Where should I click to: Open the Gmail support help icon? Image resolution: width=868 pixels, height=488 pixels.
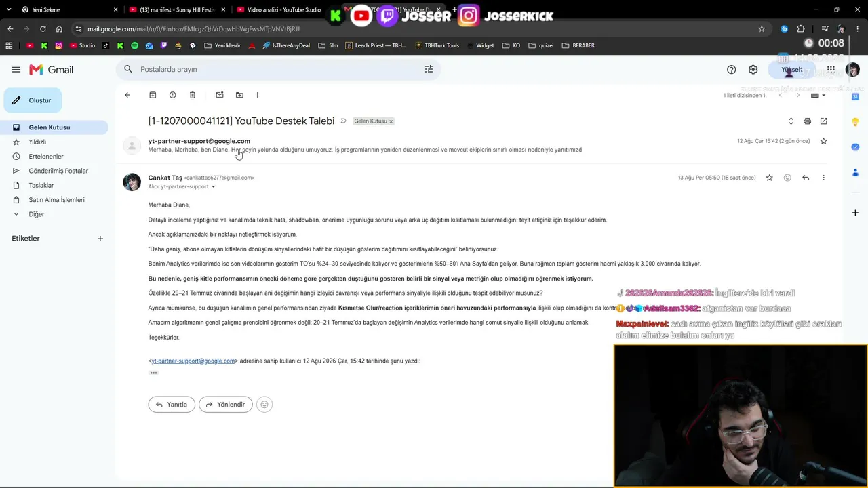(731, 70)
